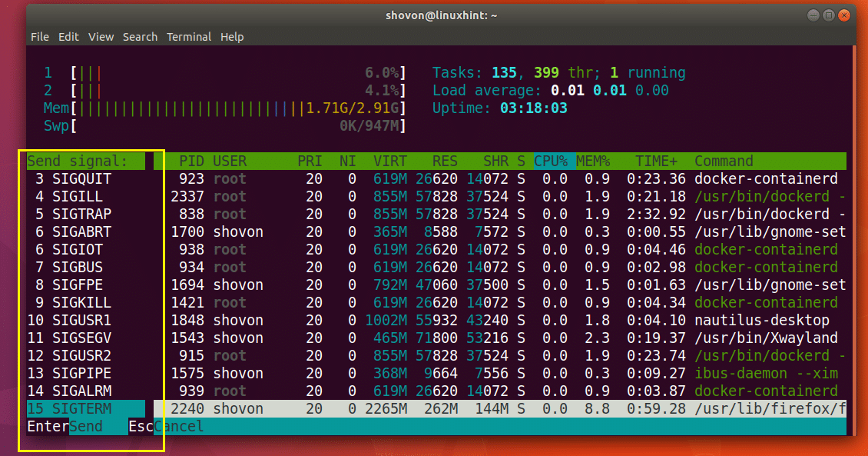Select signal 9 SIGKILL
The image size is (868, 456).
(x=86, y=302)
